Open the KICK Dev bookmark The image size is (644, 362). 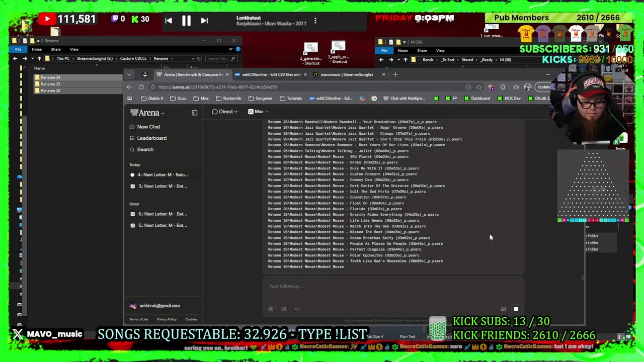click(x=509, y=99)
